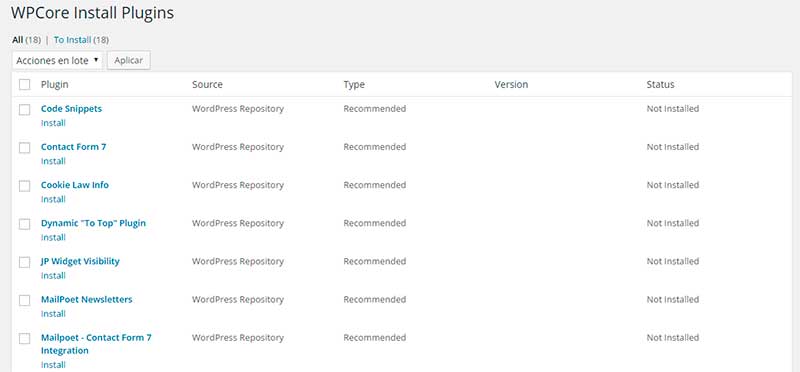Image resolution: width=800 pixels, height=372 pixels.
Task: Open Mailpoet - Contact Form 7 Integration link
Action: 96,344
